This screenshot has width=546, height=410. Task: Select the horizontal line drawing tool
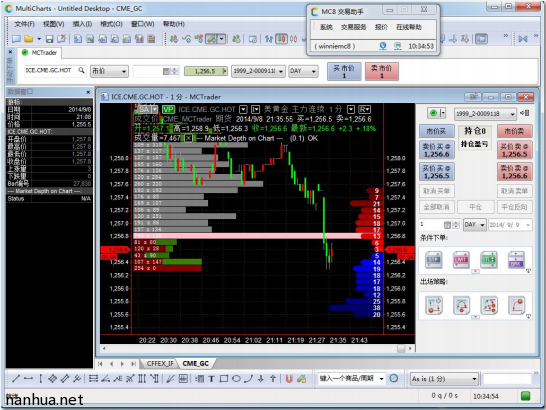(29, 379)
